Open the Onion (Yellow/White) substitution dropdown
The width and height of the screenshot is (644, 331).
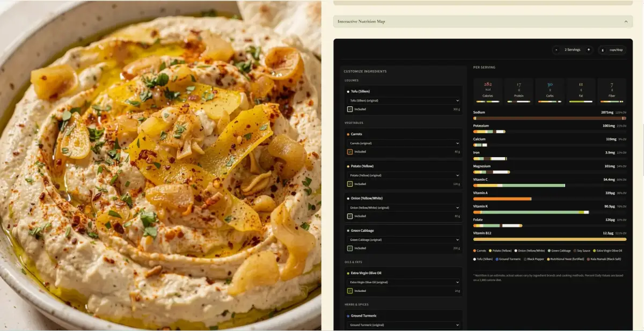(404, 208)
